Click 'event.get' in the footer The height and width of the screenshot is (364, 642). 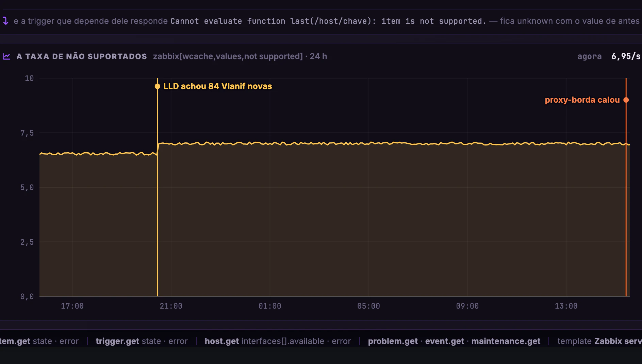(x=445, y=341)
